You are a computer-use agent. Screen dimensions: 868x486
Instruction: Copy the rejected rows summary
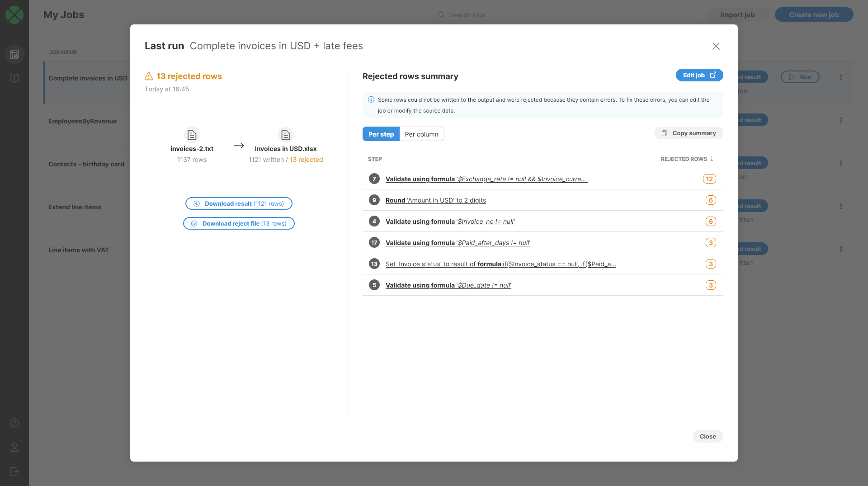coord(689,133)
